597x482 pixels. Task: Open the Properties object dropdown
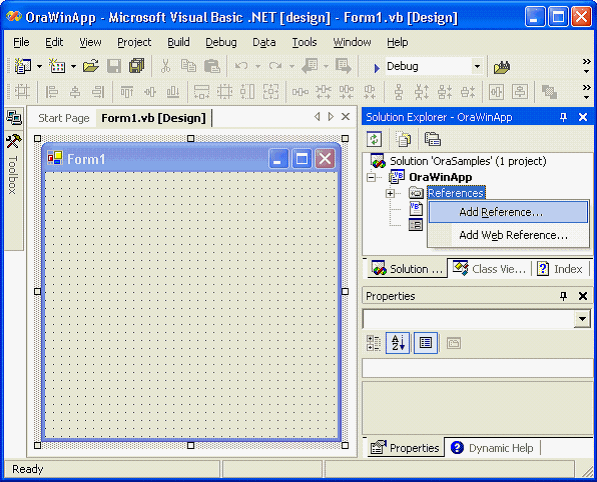[582, 319]
